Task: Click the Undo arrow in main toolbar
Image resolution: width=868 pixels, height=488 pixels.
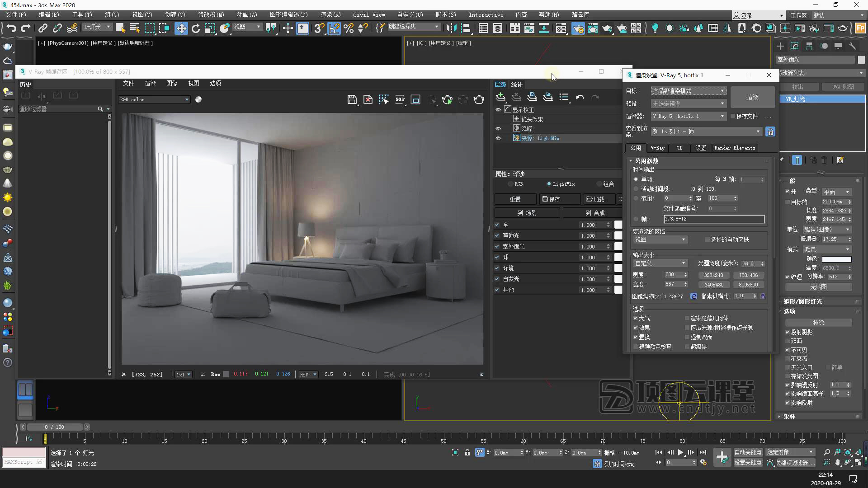Action: tap(11, 28)
